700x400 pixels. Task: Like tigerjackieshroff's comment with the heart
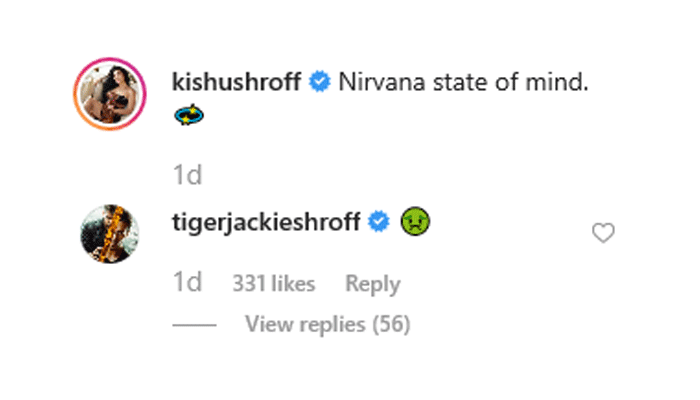click(x=603, y=233)
